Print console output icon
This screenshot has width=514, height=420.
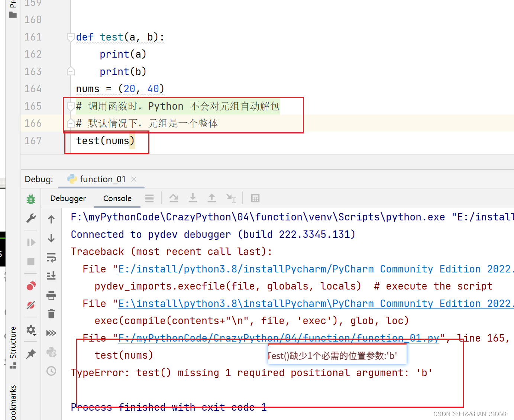pyautogui.click(x=51, y=295)
